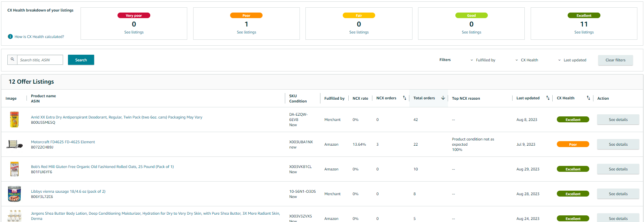Click the Fulfilled by column header

(334, 98)
